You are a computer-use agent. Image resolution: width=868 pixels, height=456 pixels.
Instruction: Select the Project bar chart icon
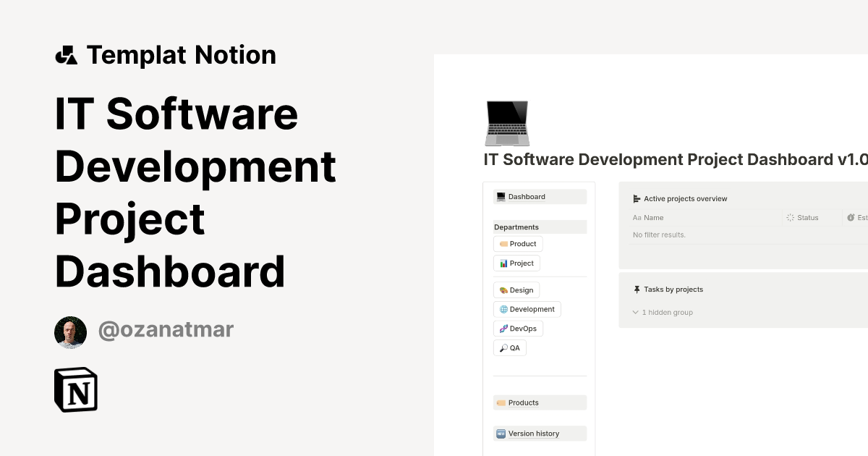503,263
